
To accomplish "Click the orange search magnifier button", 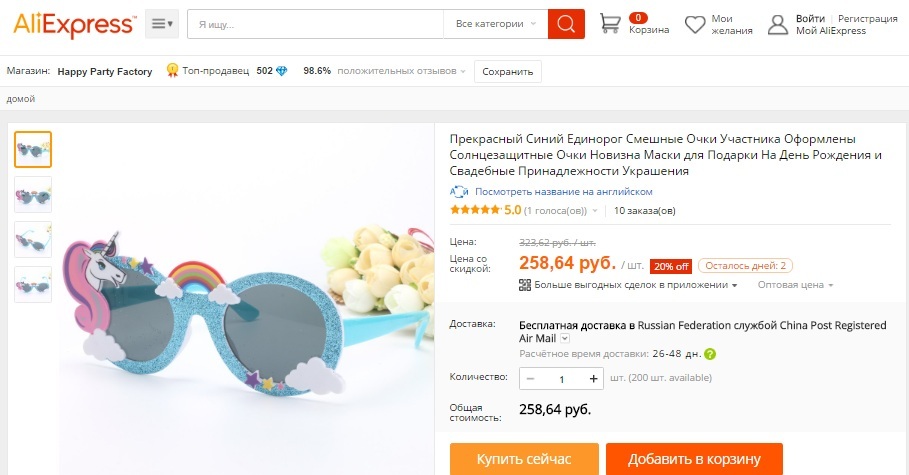I will point(566,24).
